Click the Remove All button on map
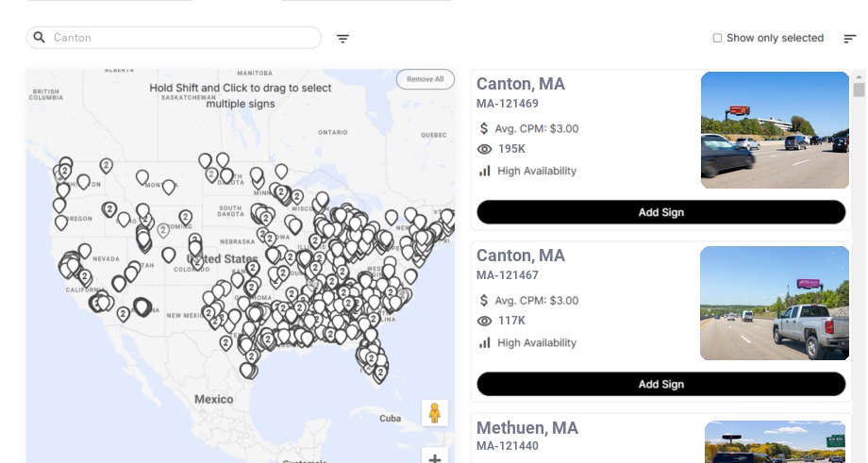The width and height of the screenshot is (868, 463). click(425, 79)
